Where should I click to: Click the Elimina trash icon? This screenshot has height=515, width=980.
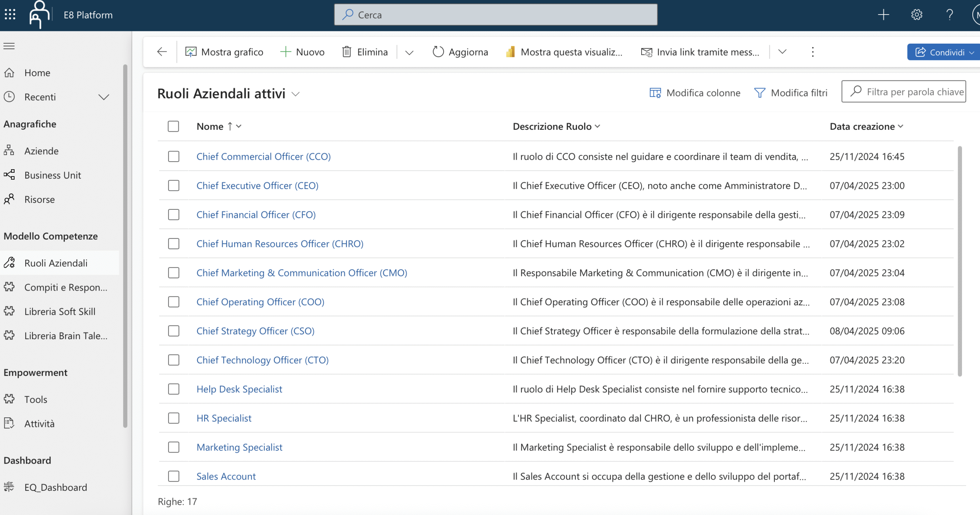click(346, 52)
